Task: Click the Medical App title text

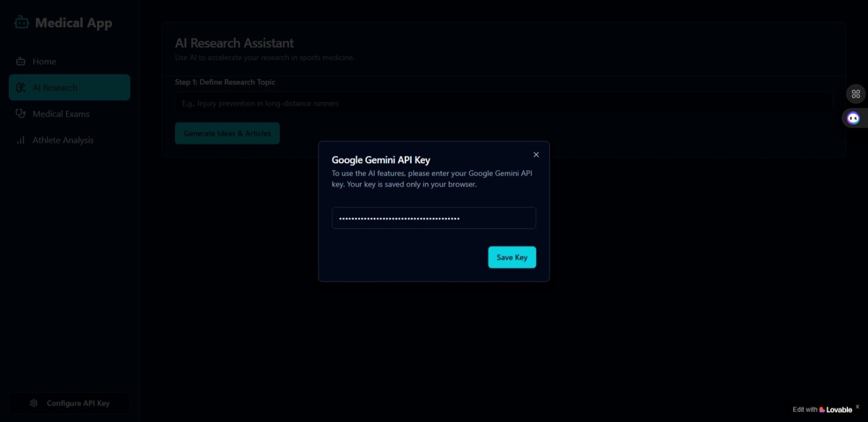Action: pos(74,23)
